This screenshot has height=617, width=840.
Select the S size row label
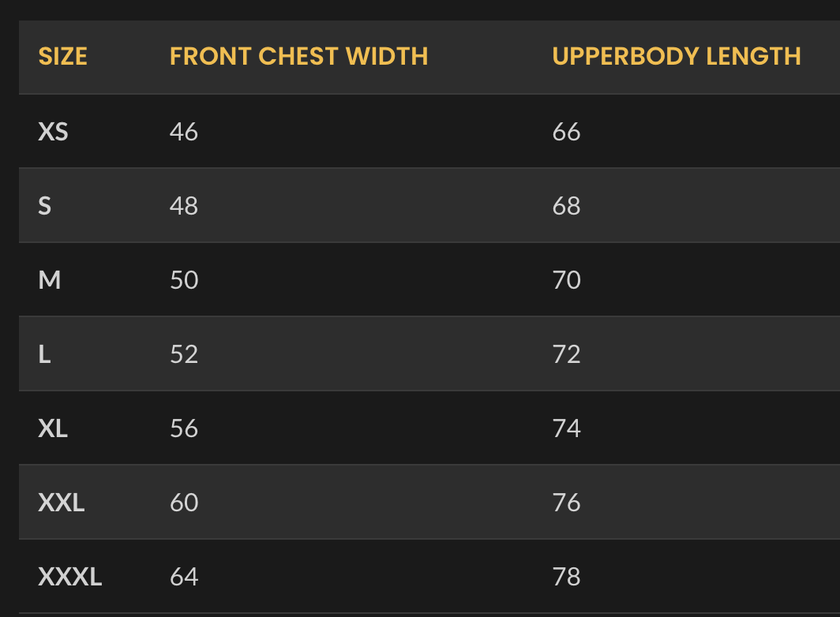[44, 206]
